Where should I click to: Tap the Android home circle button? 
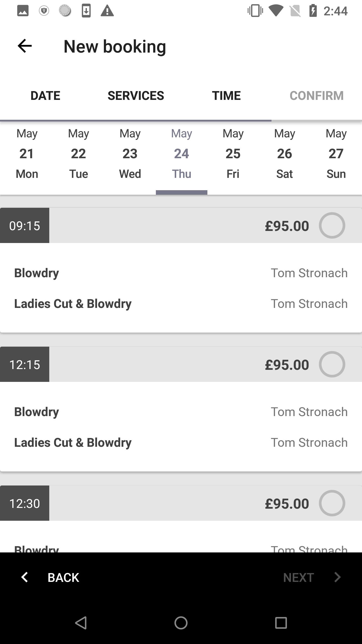click(x=181, y=623)
